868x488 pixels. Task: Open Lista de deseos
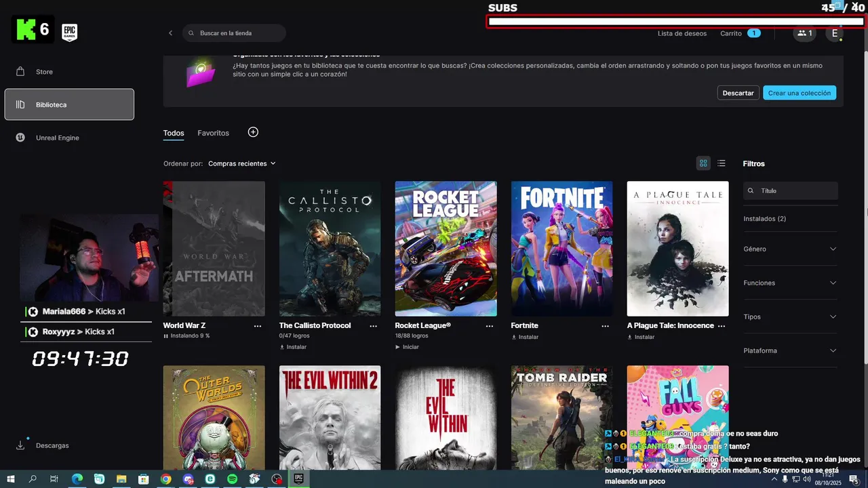[x=682, y=33]
